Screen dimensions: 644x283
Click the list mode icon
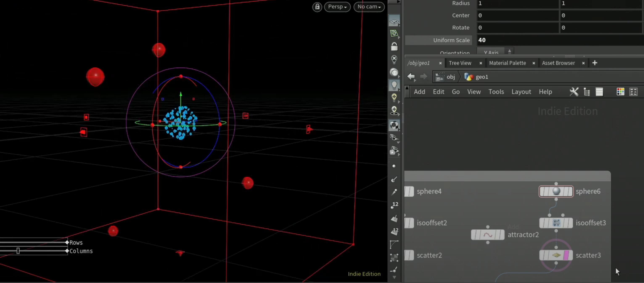pyautogui.click(x=599, y=92)
